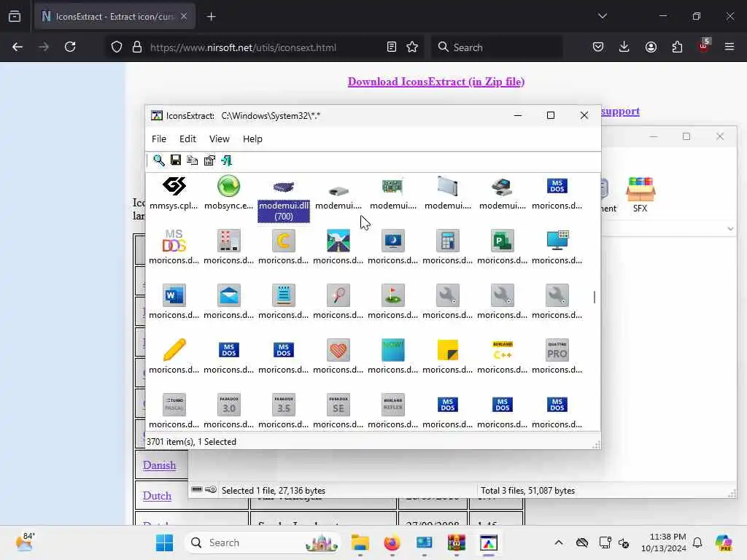Screen dimensions: 747x560
Task: Select the yellow crescent C moricons icon
Action: pos(284,246)
